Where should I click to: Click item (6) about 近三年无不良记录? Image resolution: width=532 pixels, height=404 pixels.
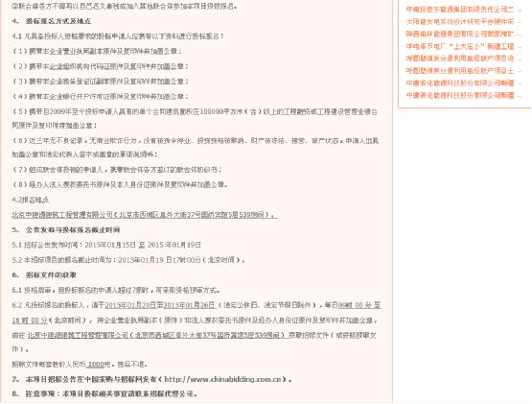click(x=196, y=148)
